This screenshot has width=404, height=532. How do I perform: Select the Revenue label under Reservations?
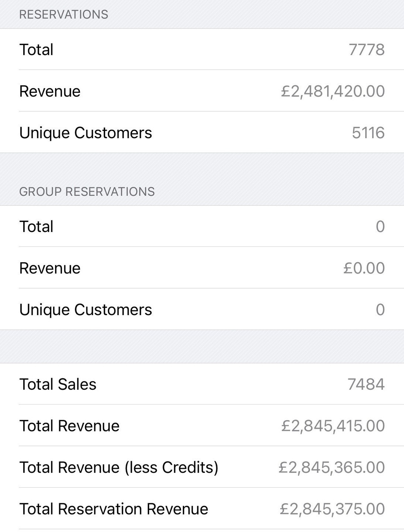50,91
